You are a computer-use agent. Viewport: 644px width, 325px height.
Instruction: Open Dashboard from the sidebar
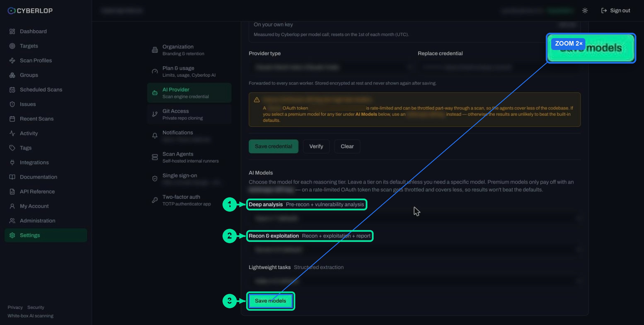click(x=46, y=31)
